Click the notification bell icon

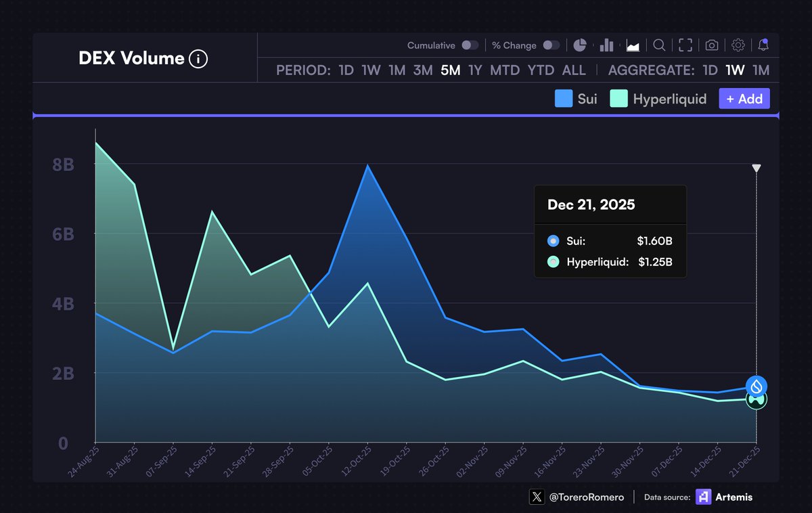[x=763, y=45]
